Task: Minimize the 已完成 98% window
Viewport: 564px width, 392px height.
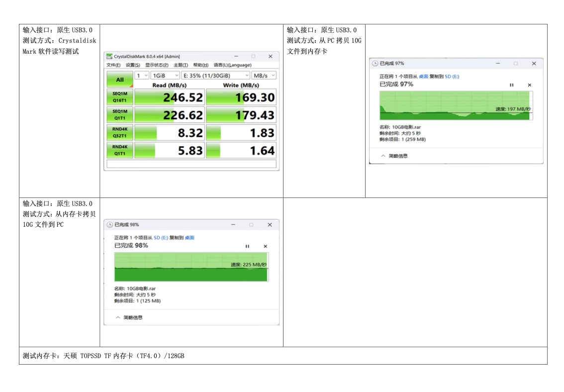Action: point(233,224)
